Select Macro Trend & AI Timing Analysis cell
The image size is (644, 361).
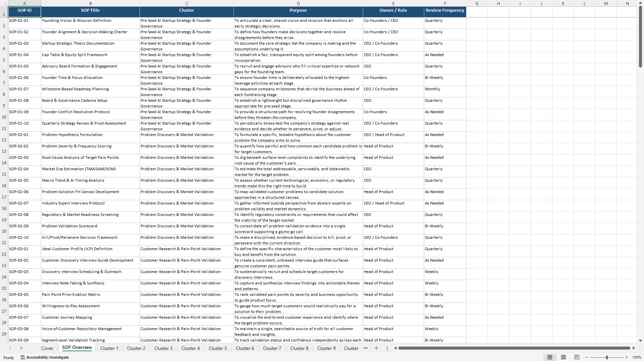coord(90,183)
